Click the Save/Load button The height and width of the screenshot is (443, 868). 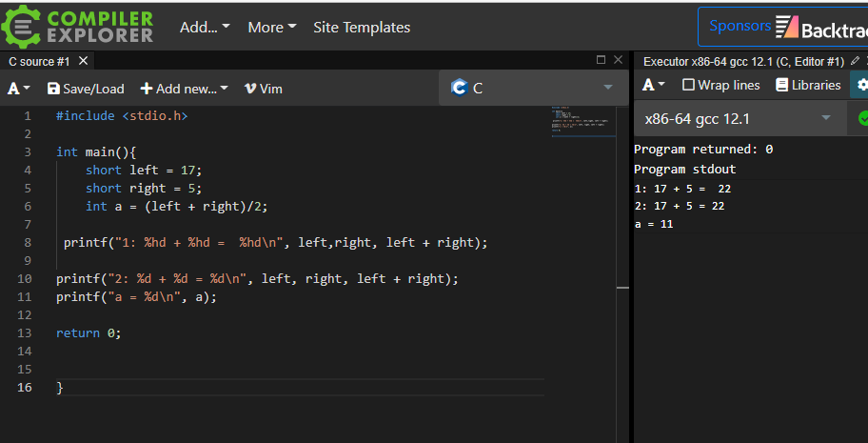(x=86, y=89)
